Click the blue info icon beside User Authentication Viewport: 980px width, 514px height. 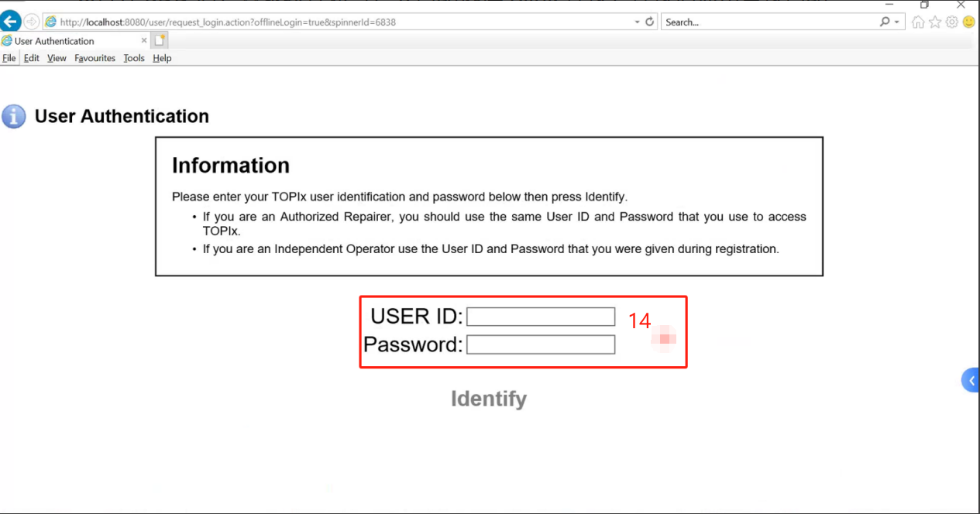14,117
